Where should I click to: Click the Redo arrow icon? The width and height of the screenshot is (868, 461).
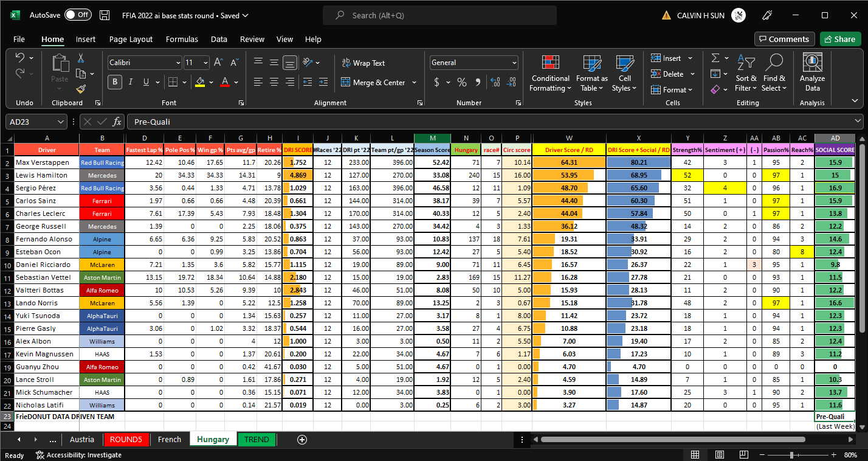click(20, 73)
